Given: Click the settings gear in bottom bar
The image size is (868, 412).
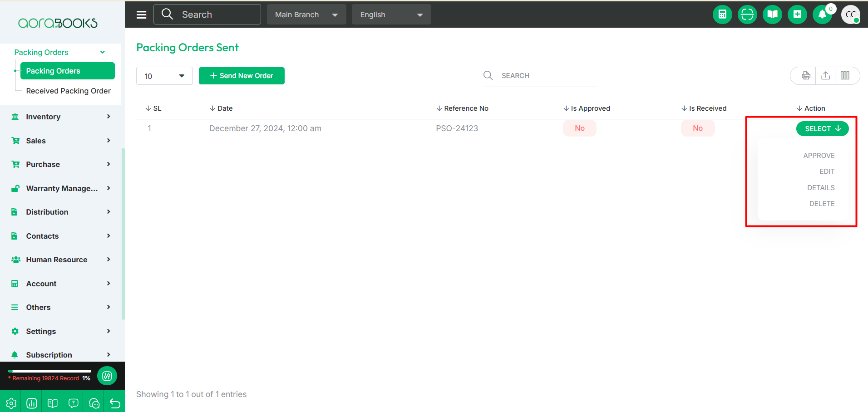Looking at the screenshot, I should (x=11, y=403).
